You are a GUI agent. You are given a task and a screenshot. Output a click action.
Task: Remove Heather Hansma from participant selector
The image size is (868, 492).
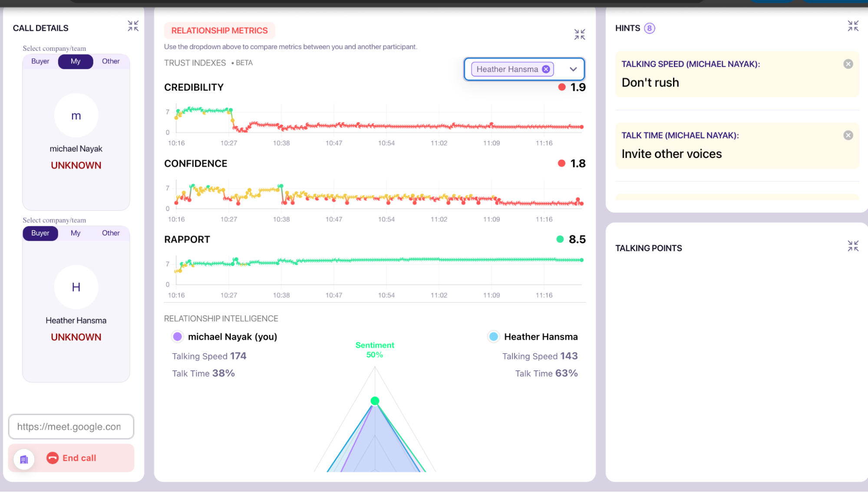click(x=546, y=69)
